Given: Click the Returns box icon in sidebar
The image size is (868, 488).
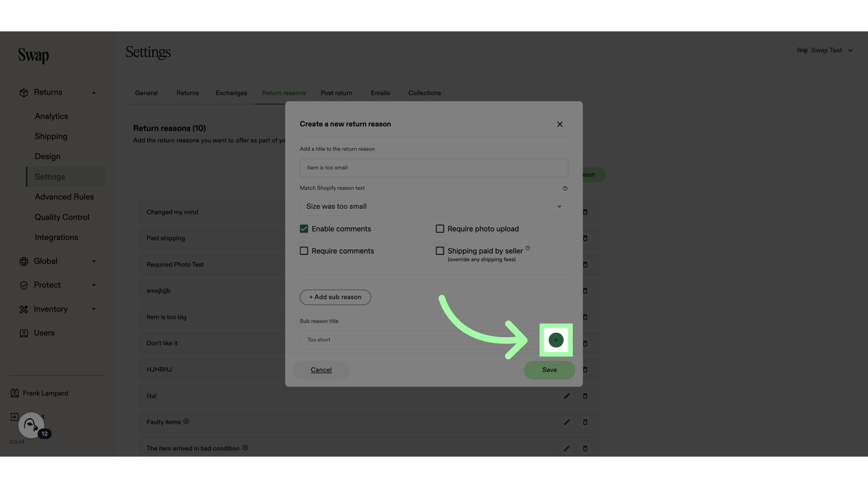Looking at the screenshot, I should point(24,93).
